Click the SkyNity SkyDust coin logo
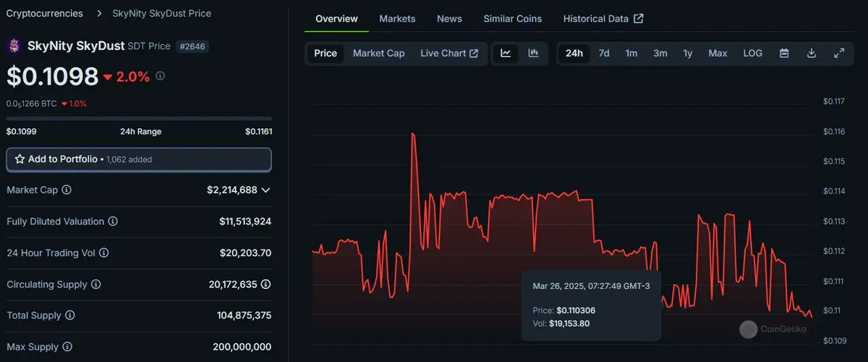This screenshot has width=868, height=362. point(14,46)
